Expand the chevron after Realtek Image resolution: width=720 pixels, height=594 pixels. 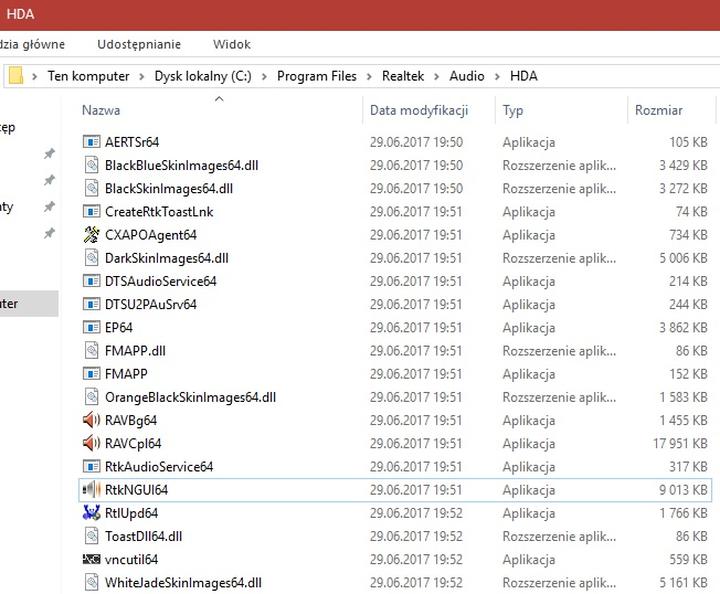(x=437, y=77)
